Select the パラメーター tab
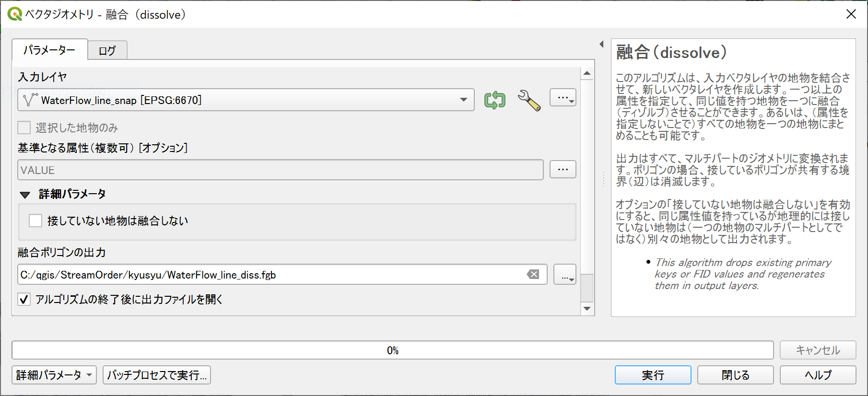 pos(49,49)
